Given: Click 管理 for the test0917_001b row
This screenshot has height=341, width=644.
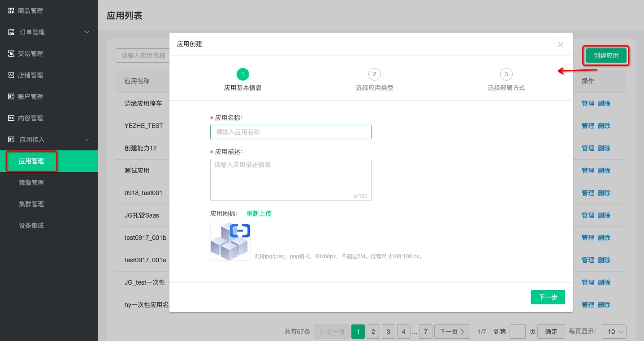Looking at the screenshot, I should click(x=588, y=238).
